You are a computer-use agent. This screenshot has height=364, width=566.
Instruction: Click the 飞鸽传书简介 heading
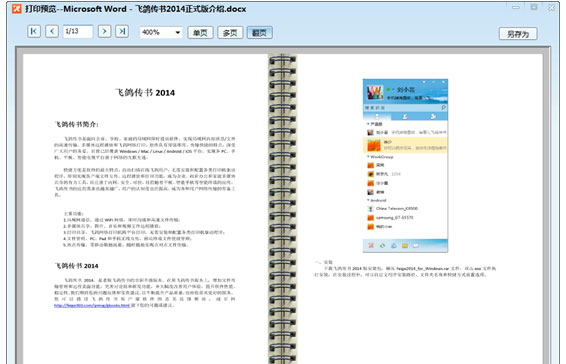pyautogui.click(x=77, y=124)
